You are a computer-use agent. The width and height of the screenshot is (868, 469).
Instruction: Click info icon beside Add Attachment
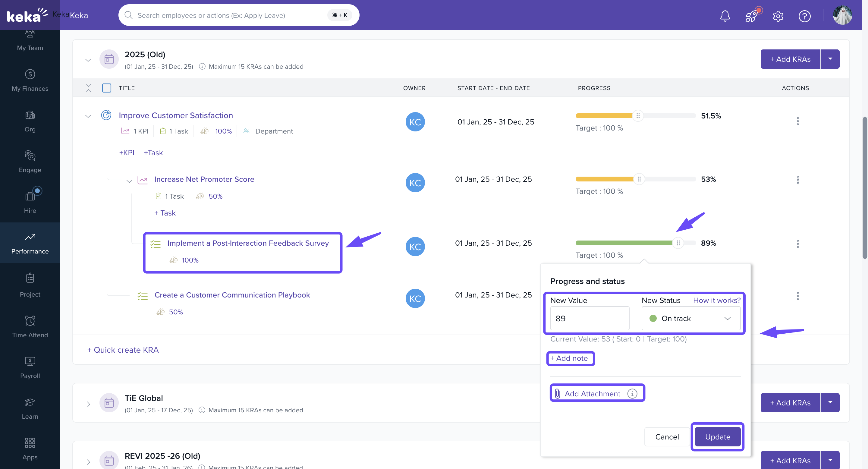(x=632, y=394)
